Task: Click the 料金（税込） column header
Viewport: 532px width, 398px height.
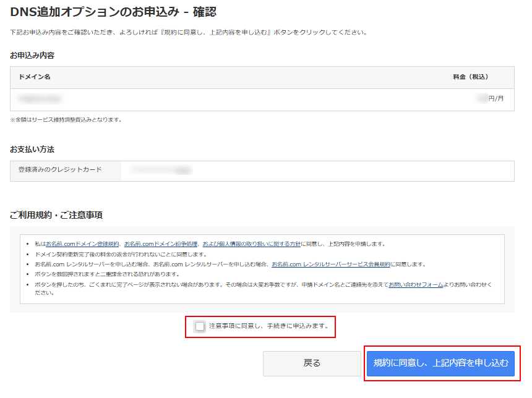Action: tap(471, 77)
